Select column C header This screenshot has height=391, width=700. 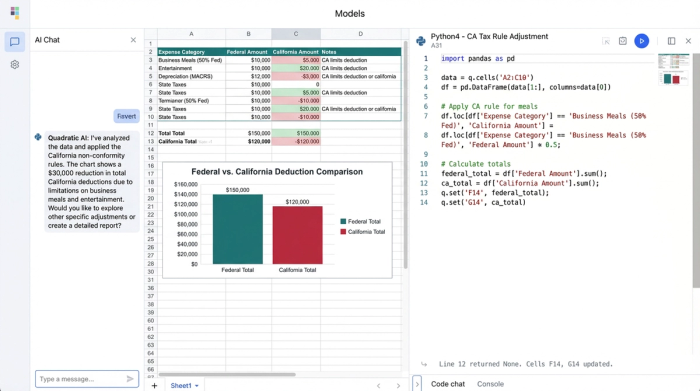coord(296,34)
